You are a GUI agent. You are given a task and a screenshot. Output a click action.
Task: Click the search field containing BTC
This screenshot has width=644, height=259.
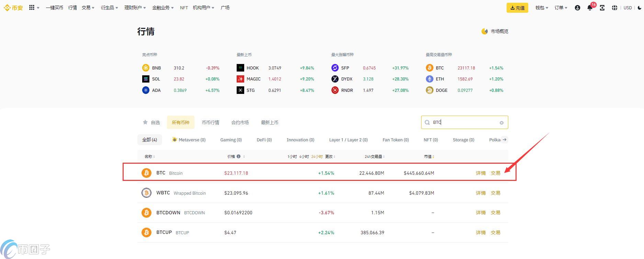[x=464, y=122]
